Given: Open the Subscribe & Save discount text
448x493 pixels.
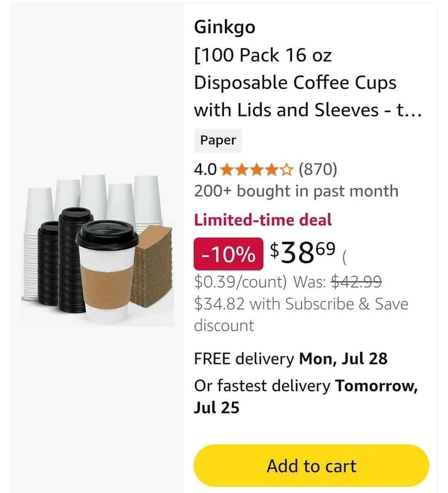Looking at the screenshot, I should pyautogui.click(x=301, y=314).
